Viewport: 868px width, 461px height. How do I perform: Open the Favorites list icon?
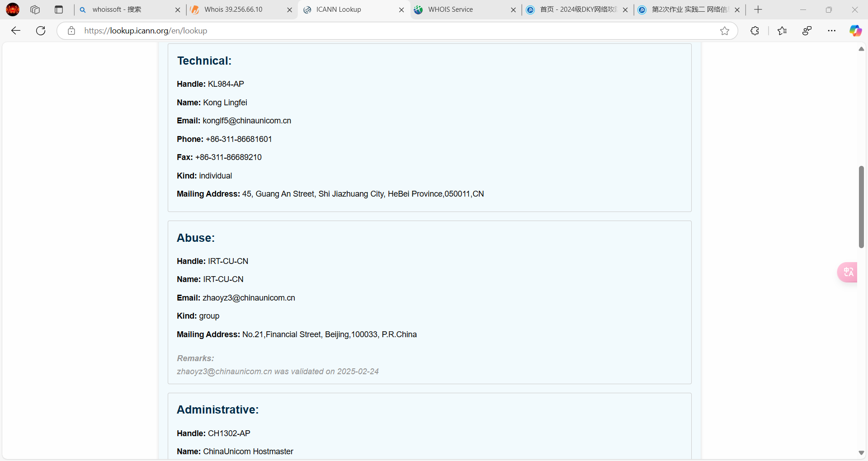pyautogui.click(x=782, y=31)
